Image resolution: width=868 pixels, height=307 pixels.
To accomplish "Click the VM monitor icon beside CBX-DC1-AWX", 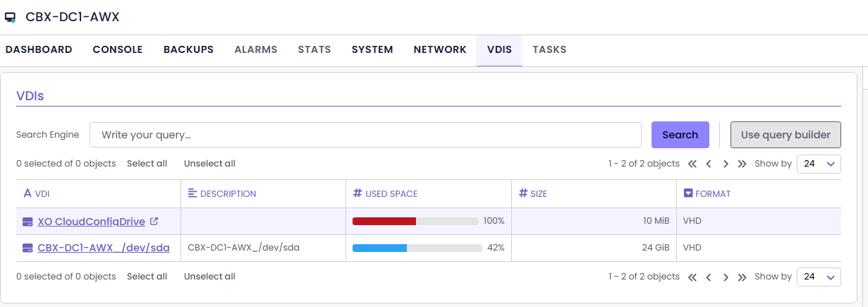I will click(11, 18).
